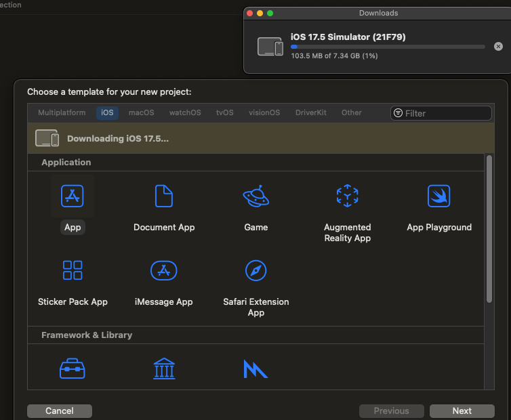Click the Downloads window title

(x=378, y=13)
